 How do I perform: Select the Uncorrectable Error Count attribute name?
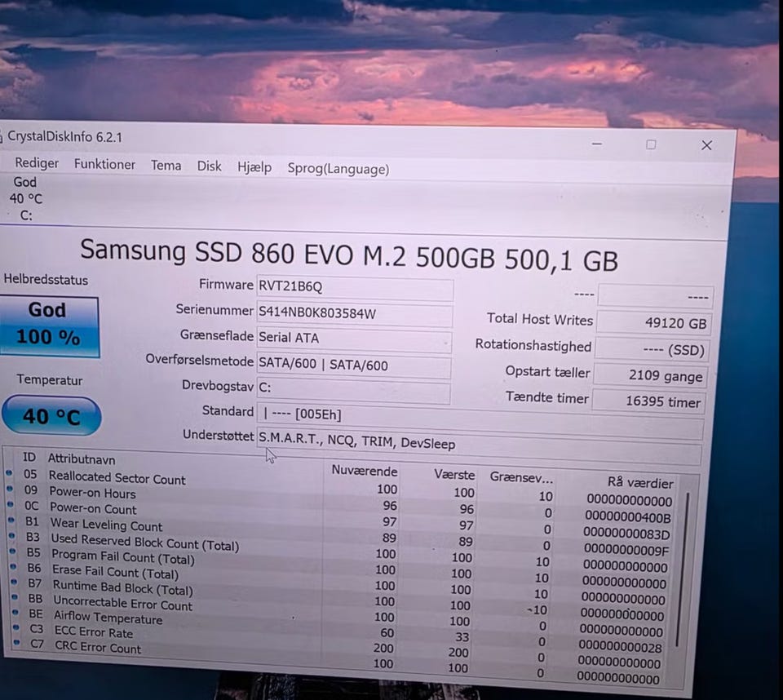[x=123, y=603]
